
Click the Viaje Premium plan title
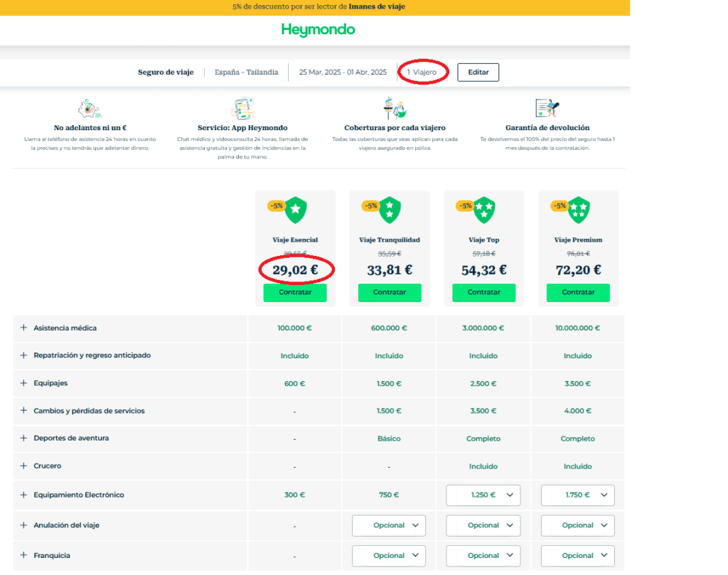tap(579, 240)
